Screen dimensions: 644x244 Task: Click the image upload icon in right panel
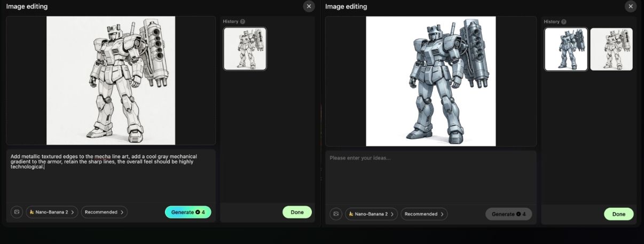(x=336, y=214)
